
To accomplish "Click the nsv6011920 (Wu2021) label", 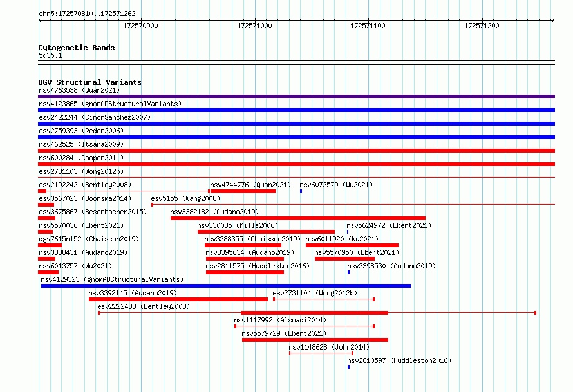I will point(342,239).
